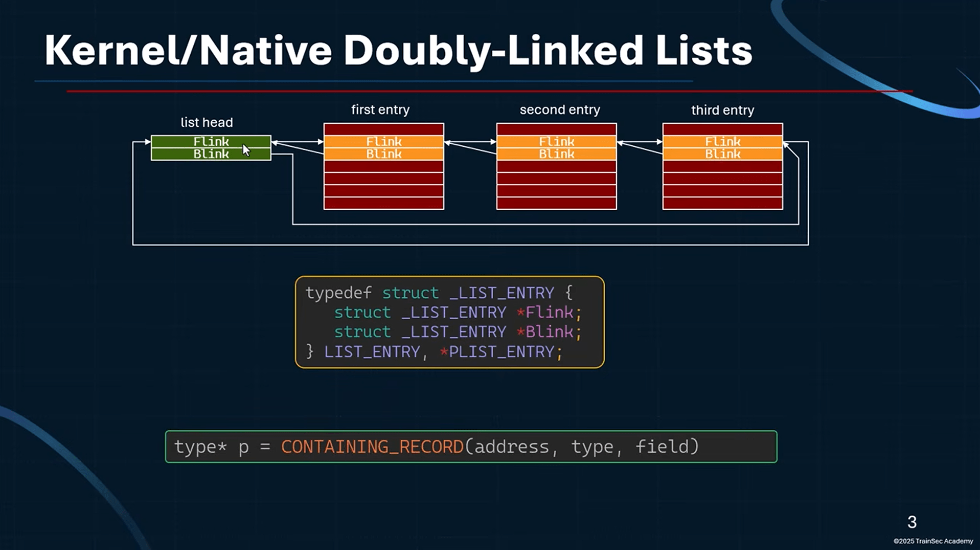Select the 'first entry' label
The height and width of the screenshot is (550, 980).
pyautogui.click(x=380, y=109)
